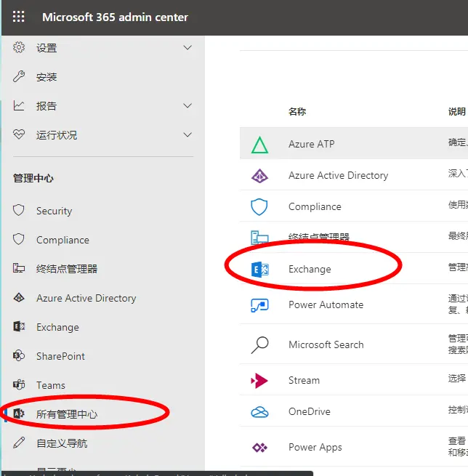This screenshot has height=476, width=468.
Task: Open the 运行状况 navigation item
Action: [57, 135]
